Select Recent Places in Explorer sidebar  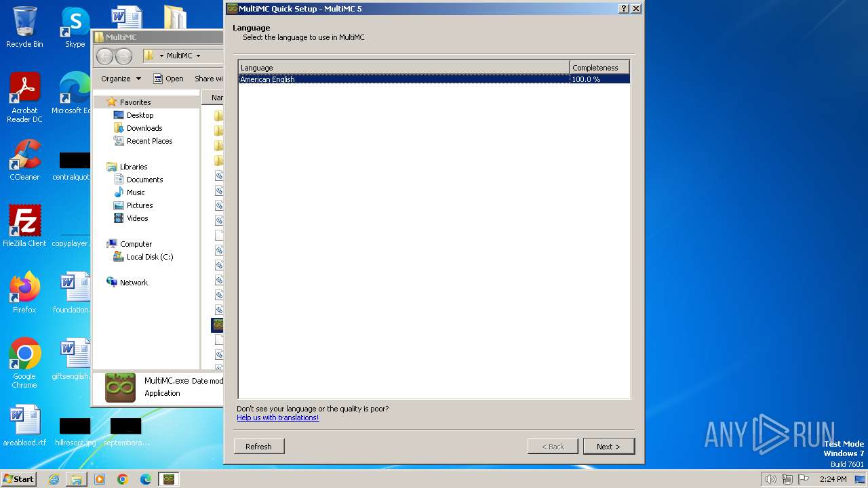pos(149,141)
